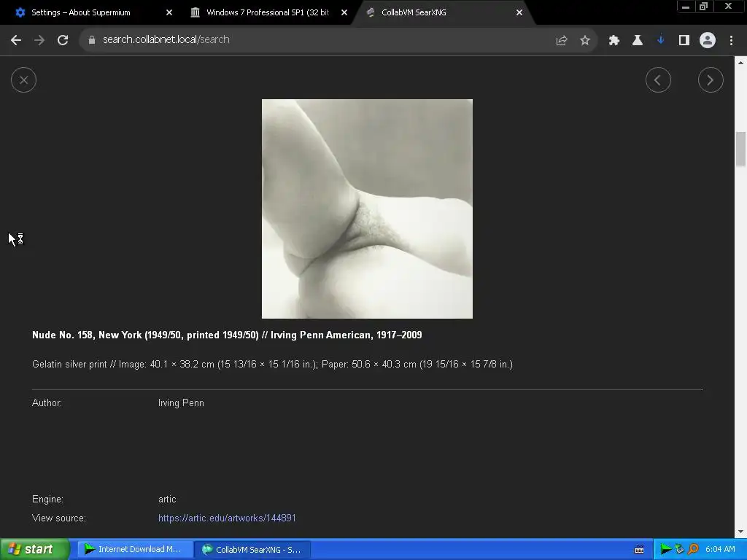Open the Windows start menu

[34, 549]
